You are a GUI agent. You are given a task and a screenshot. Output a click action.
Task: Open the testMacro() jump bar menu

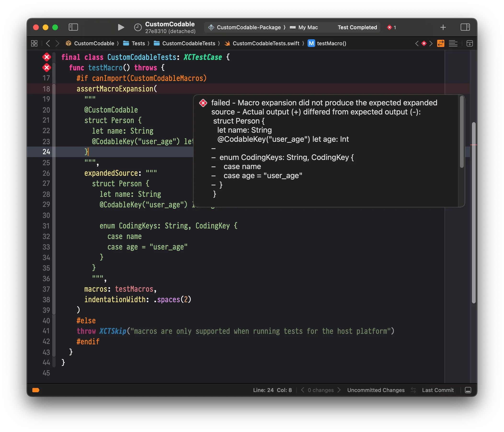click(x=332, y=43)
